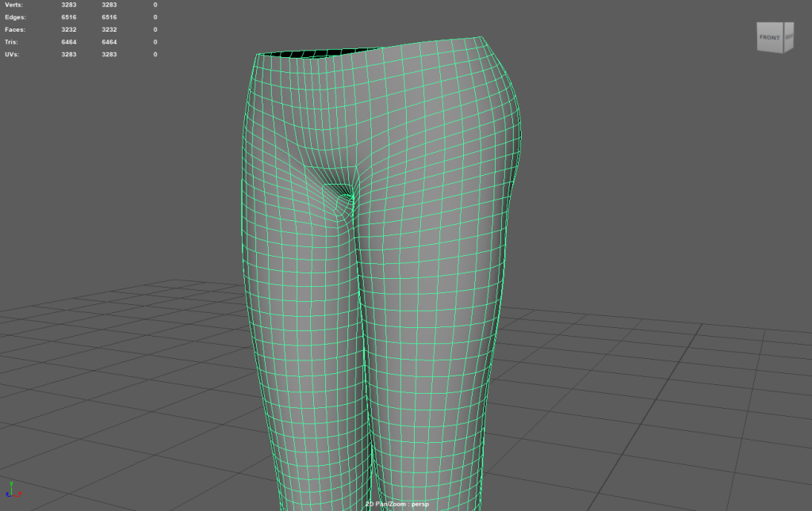The height and width of the screenshot is (511, 812).
Task: Click the '2D Pan/Zoom : persp' camera label
Action: pyautogui.click(x=396, y=504)
